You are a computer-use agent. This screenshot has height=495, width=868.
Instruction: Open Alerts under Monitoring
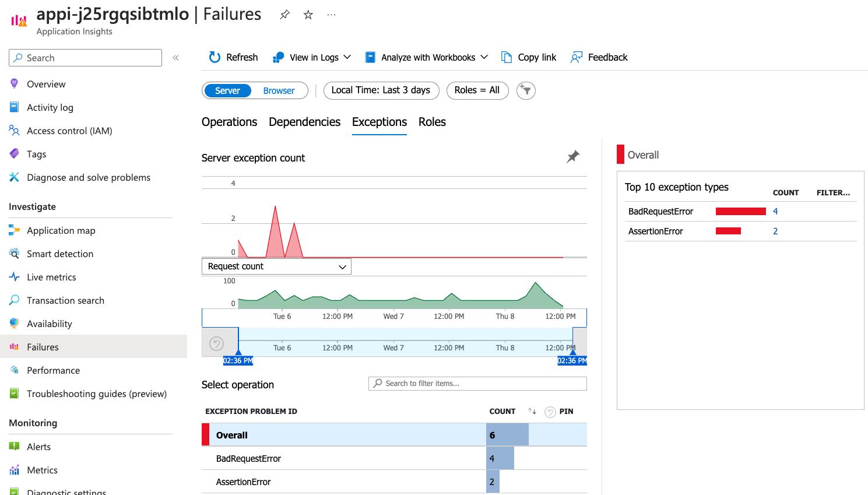tap(38, 447)
